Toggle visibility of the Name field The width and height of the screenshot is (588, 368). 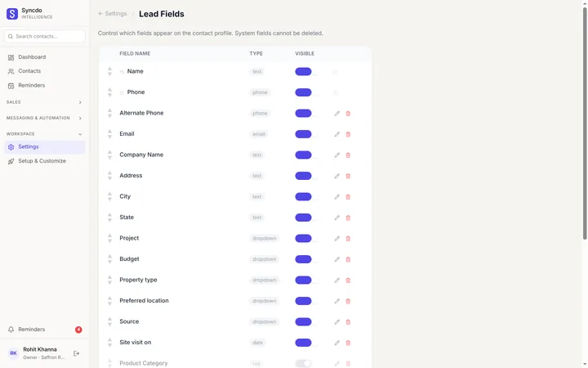click(303, 72)
